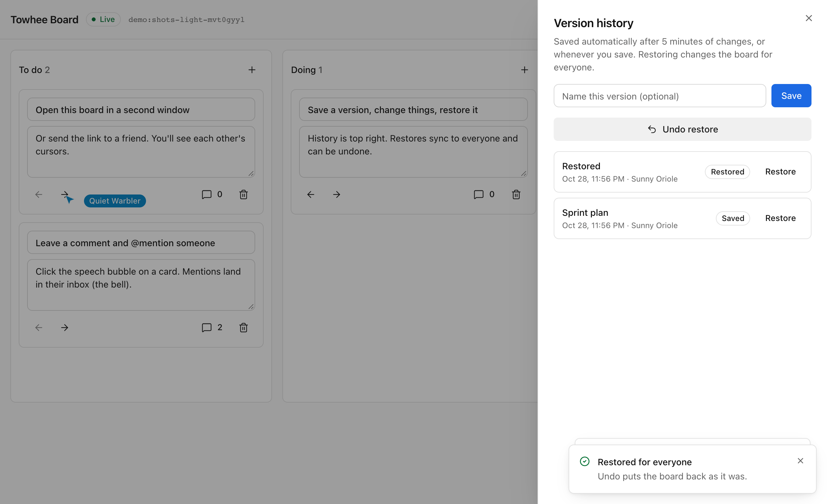Edit title 'Save a version, change things, restore it'
The height and width of the screenshot is (504, 827).
pos(413,110)
